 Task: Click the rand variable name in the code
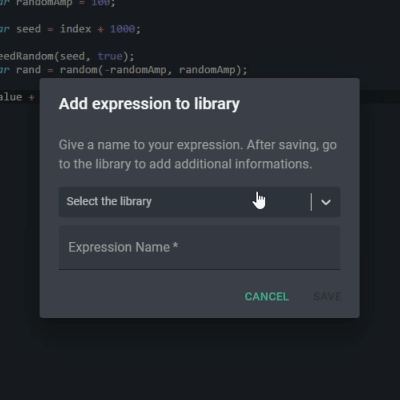[x=28, y=70]
